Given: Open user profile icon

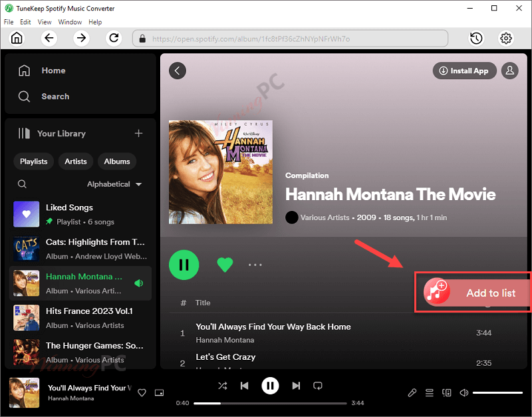Looking at the screenshot, I should (509, 70).
